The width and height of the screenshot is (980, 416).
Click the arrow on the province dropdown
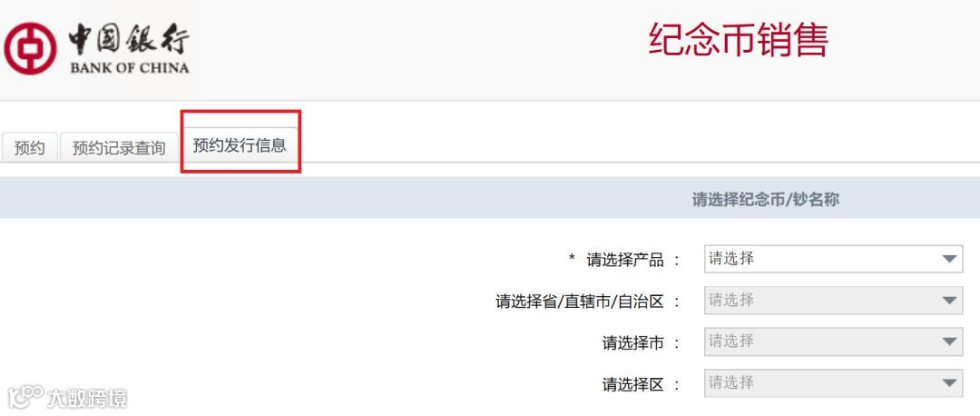click(x=949, y=301)
